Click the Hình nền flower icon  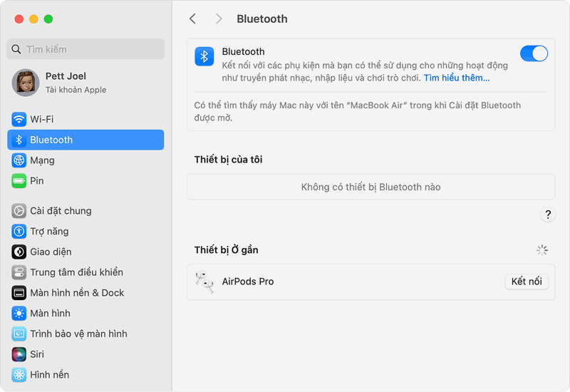tap(19, 375)
